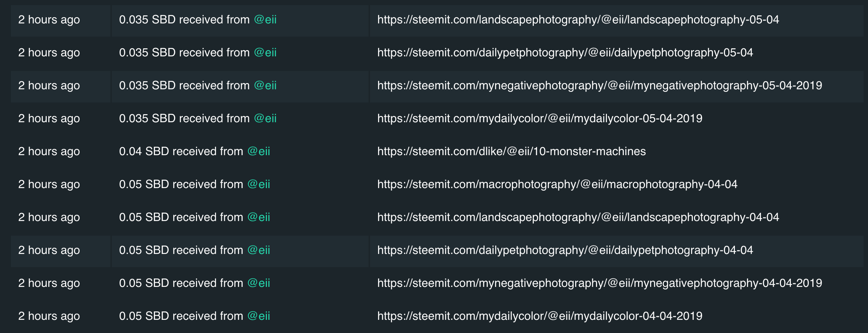This screenshot has width=868, height=333.
Task: Open @eii link in dailypetphotography-05-04 row
Action: (x=265, y=53)
